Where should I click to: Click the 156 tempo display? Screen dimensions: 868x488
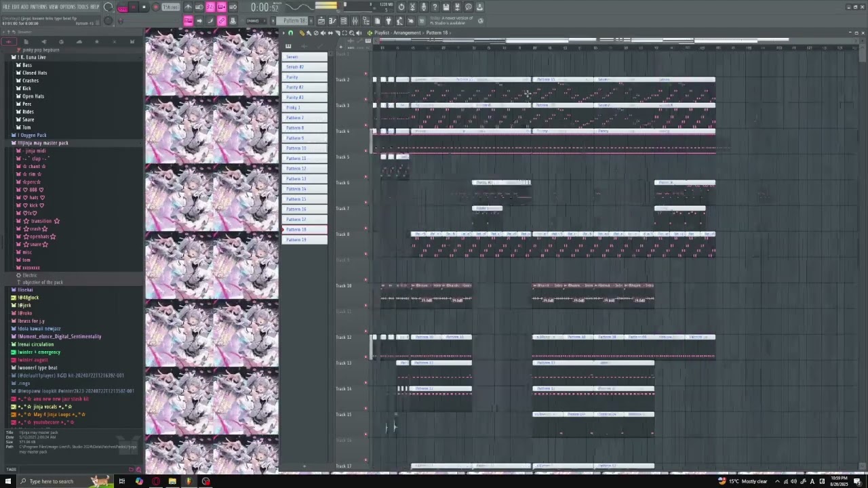coord(170,7)
